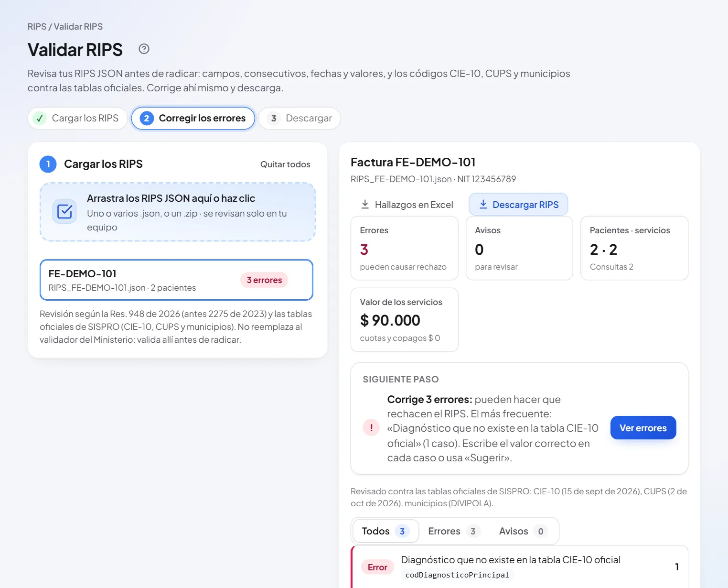Click the red Error label on the finding
728x588 pixels.
click(x=377, y=567)
